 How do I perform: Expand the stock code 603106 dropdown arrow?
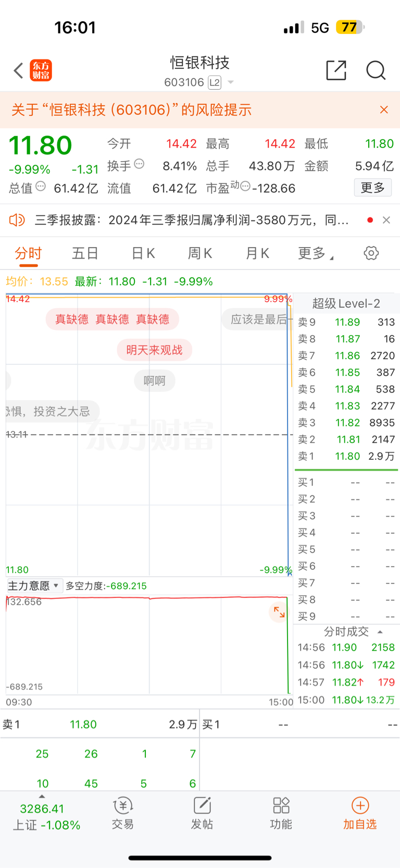pos(231,82)
